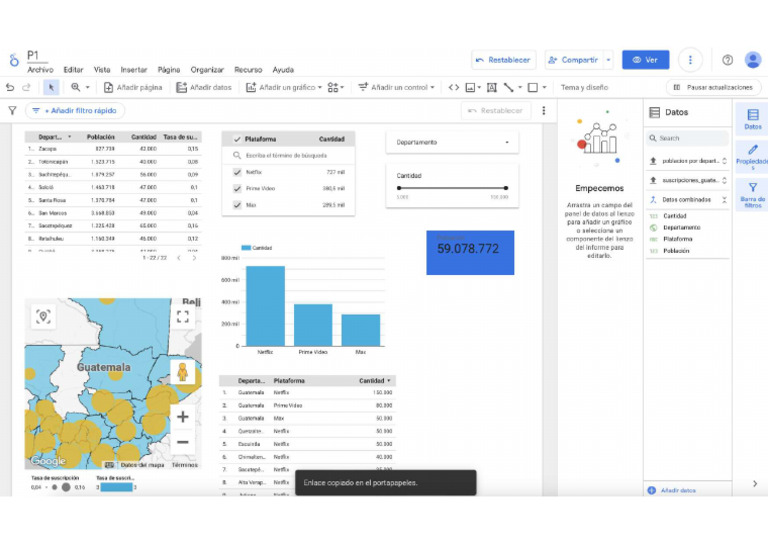768x543 pixels.
Task: Insert a URL embed with code icon
Action: click(x=454, y=87)
